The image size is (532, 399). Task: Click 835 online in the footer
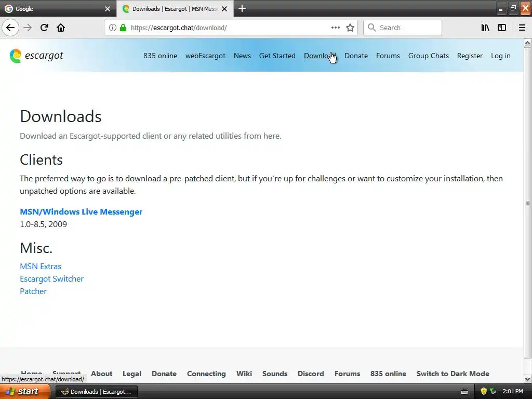388,374
